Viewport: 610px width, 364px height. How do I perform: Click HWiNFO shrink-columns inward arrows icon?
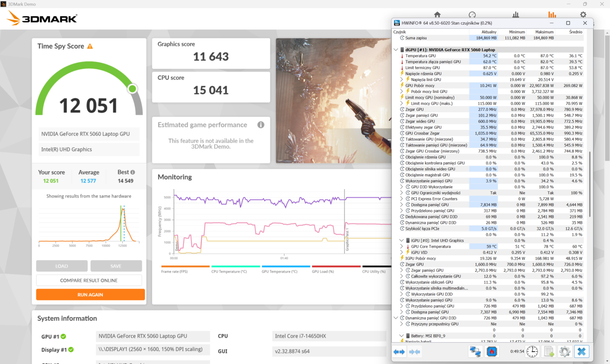(415, 352)
